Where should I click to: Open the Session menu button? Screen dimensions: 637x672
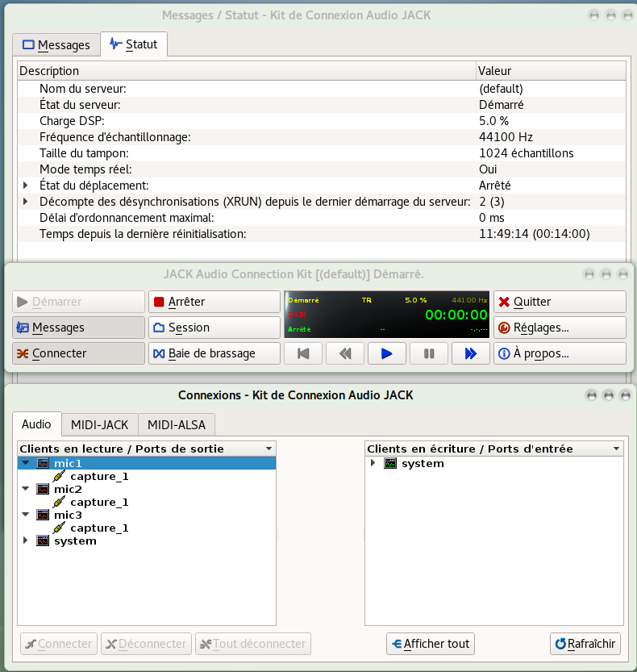(214, 328)
